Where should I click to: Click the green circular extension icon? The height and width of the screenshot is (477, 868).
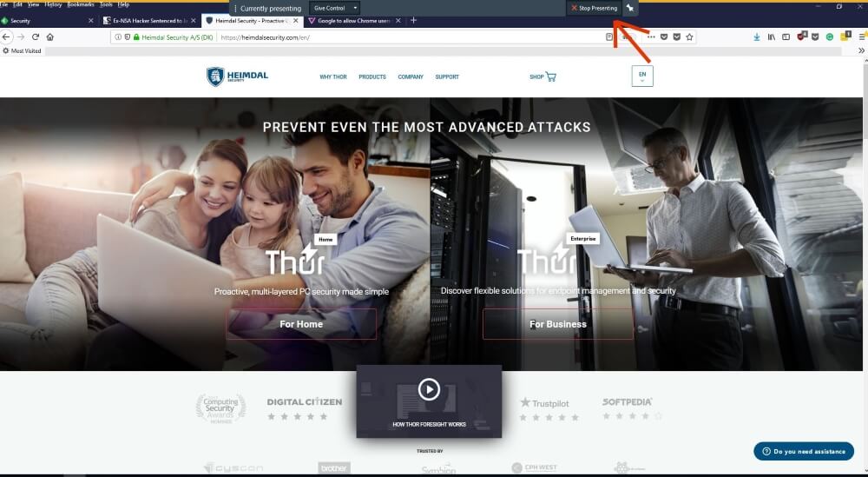(x=829, y=37)
